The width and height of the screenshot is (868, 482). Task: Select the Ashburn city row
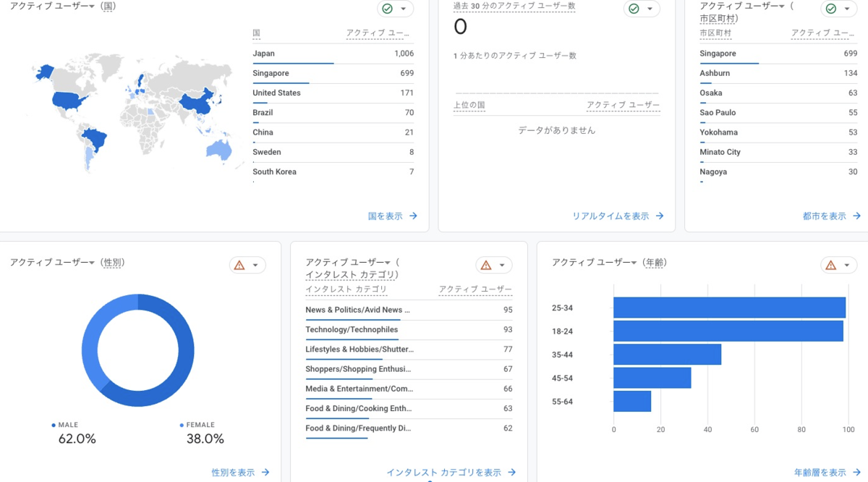pyautogui.click(x=778, y=73)
